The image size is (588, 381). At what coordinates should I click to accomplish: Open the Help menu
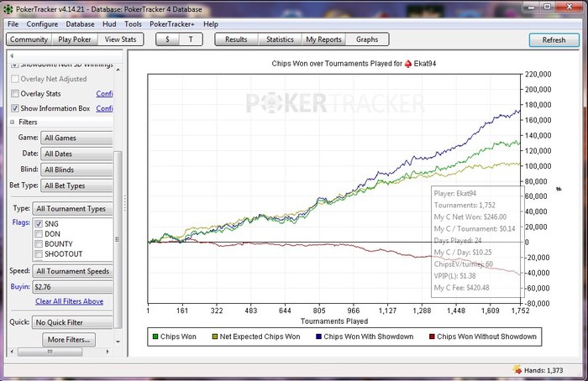(x=211, y=24)
